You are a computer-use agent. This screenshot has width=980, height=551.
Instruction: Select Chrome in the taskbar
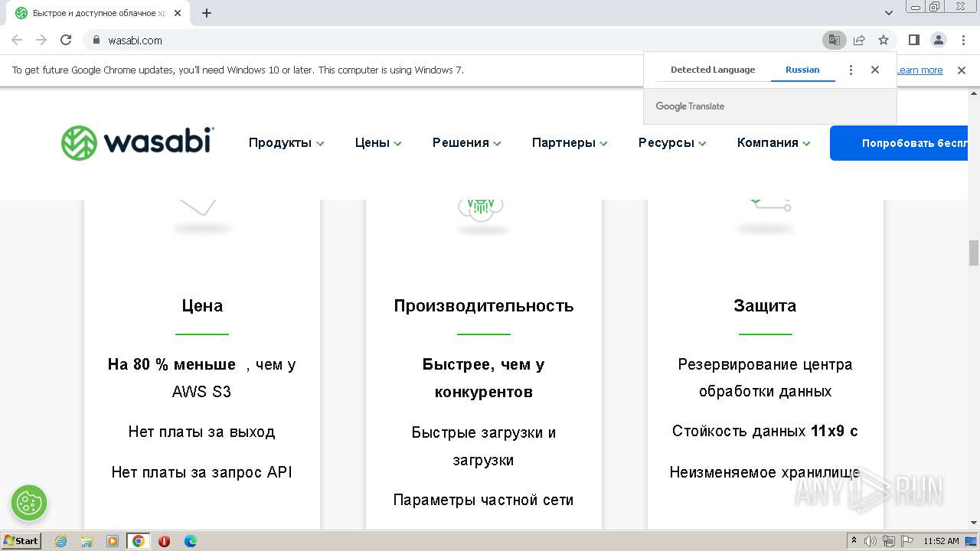point(138,541)
